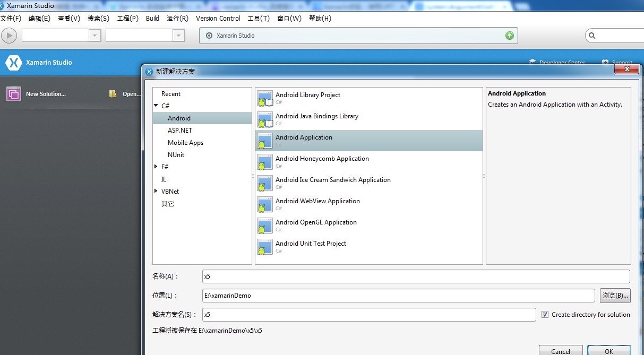Image resolution: width=644 pixels, height=355 pixels.
Task: Expand the F# tree node
Action: point(156,167)
